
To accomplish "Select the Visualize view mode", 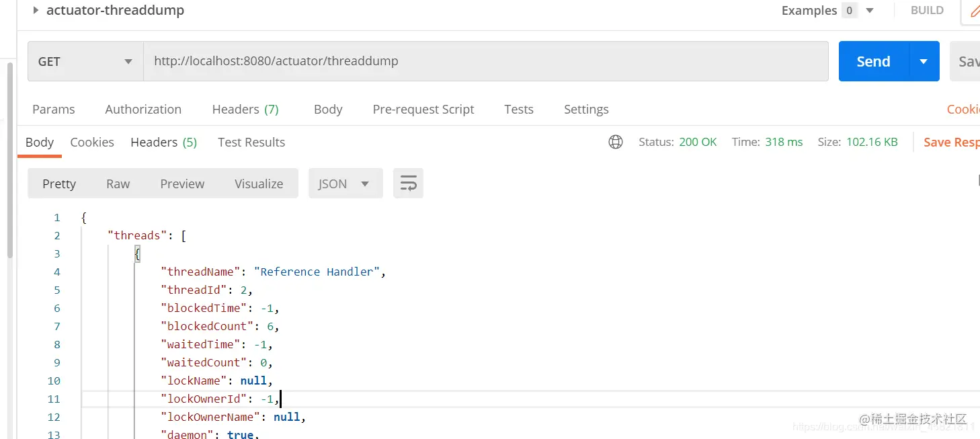I will (x=259, y=184).
